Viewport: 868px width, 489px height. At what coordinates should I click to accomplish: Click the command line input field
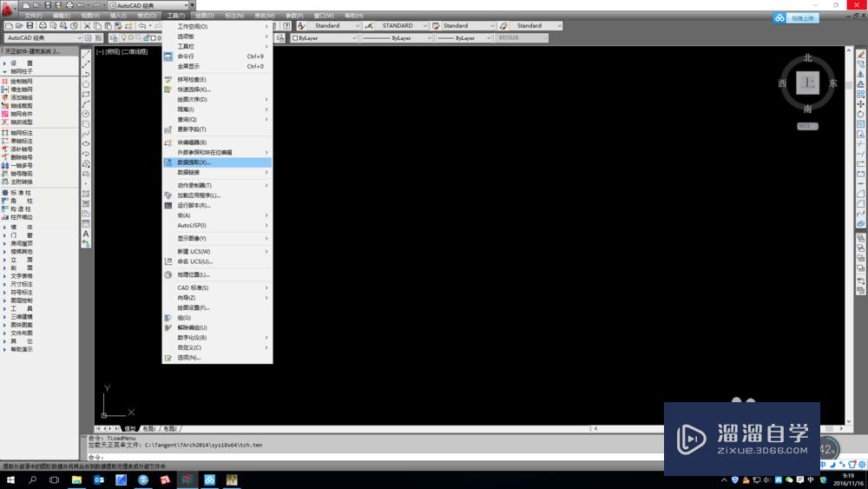click(x=377, y=458)
